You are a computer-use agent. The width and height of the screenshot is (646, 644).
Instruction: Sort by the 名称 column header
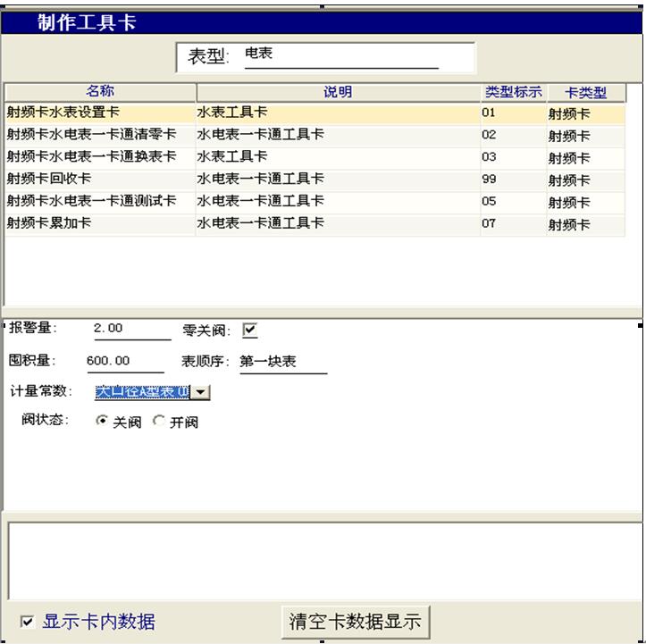(x=100, y=92)
